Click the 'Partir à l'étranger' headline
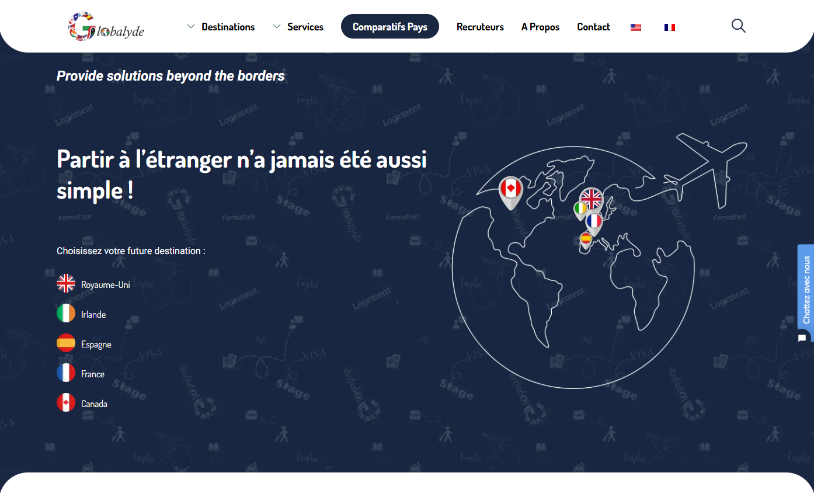This screenshot has width=814, height=504. [242, 175]
